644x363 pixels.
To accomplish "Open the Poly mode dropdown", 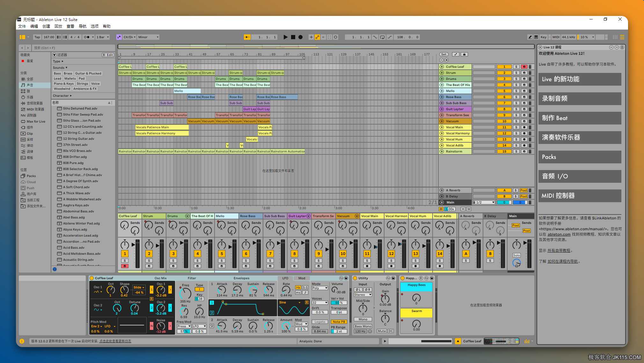I will pos(320,288).
